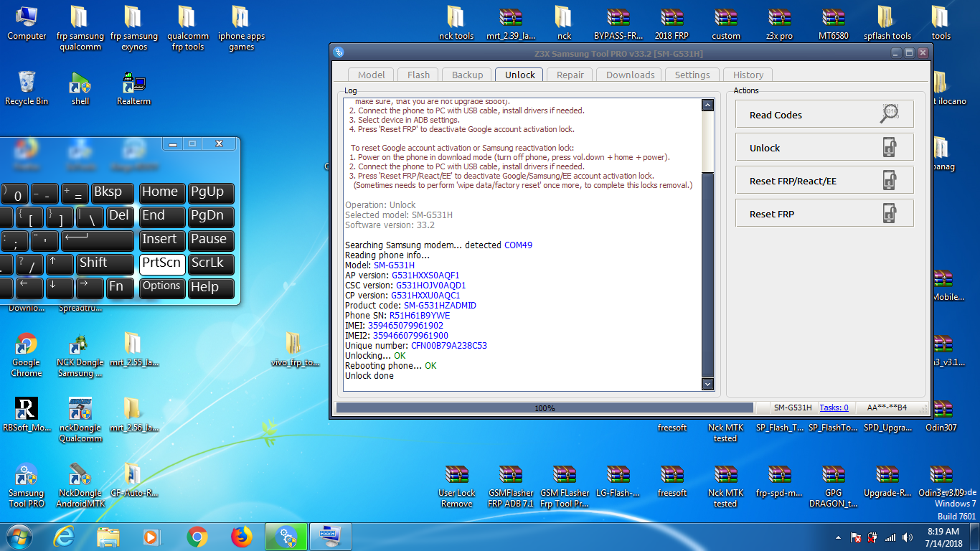Image resolution: width=980 pixels, height=551 pixels.
Task: Open on-screen keyboard Options
Action: pyautogui.click(x=161, y=287)
